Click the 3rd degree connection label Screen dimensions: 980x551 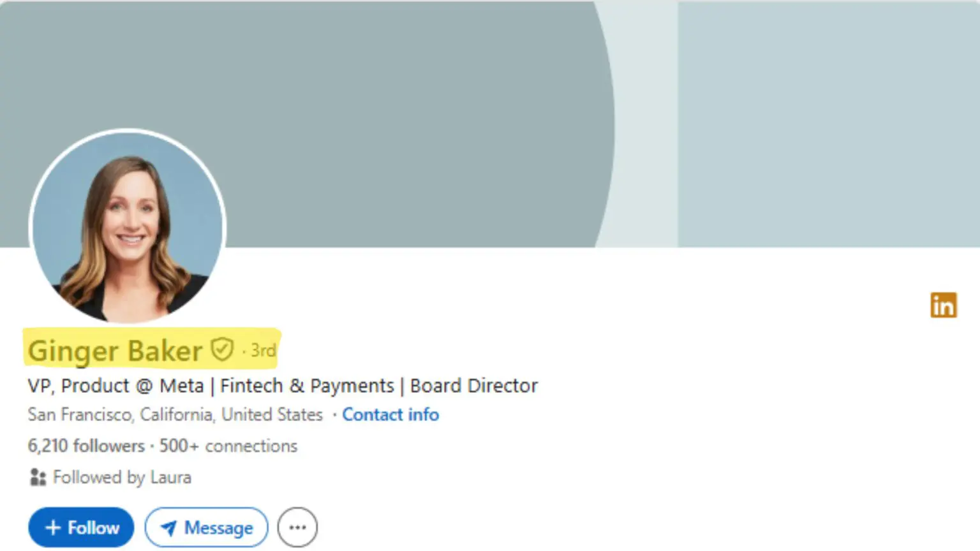(262, 350)
